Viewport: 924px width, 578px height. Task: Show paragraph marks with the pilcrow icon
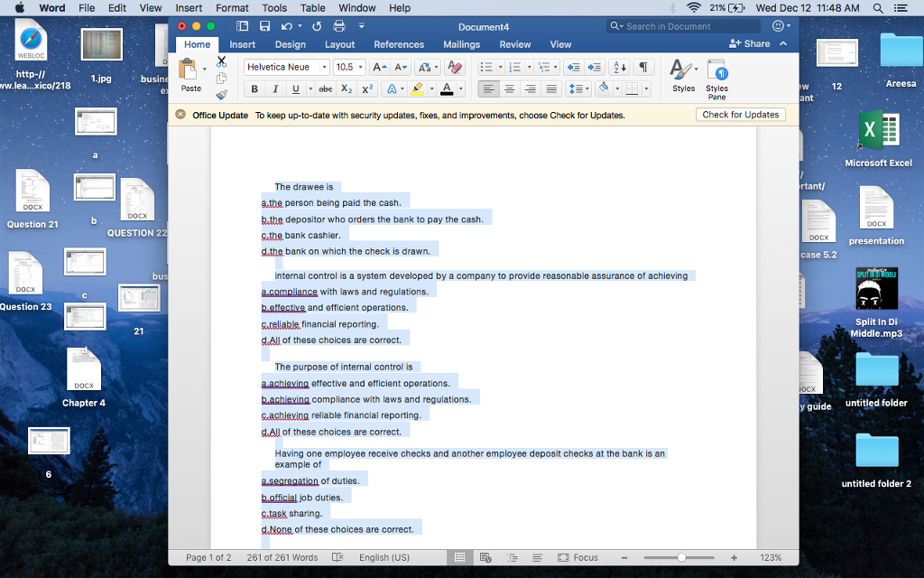point(644,67)
